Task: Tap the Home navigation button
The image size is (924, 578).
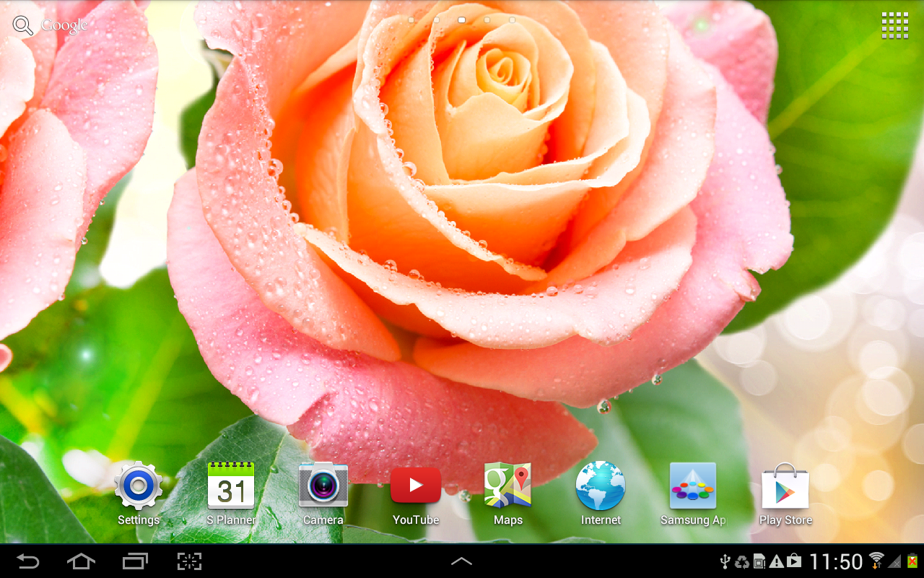Action: pos(81,561)
